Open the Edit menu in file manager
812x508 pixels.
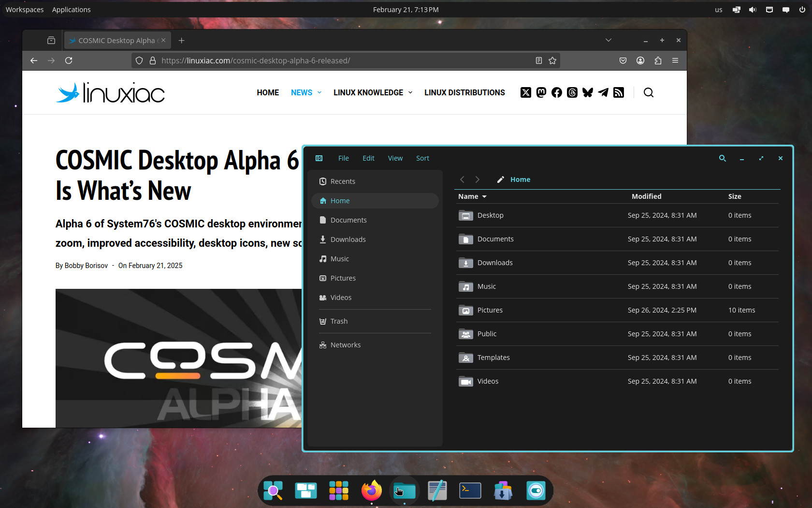pos(369,158)
